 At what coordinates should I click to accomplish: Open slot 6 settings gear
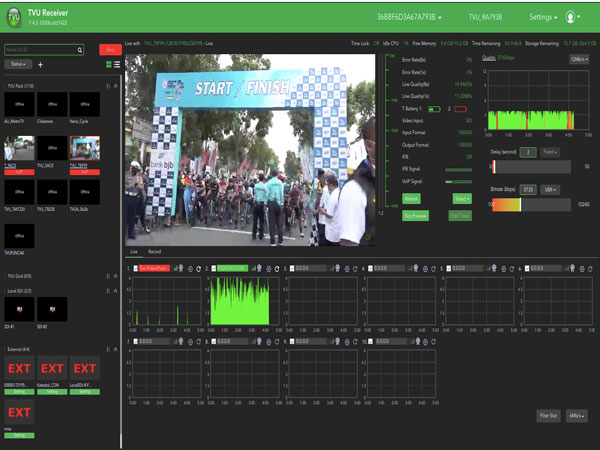click(582, 269)
